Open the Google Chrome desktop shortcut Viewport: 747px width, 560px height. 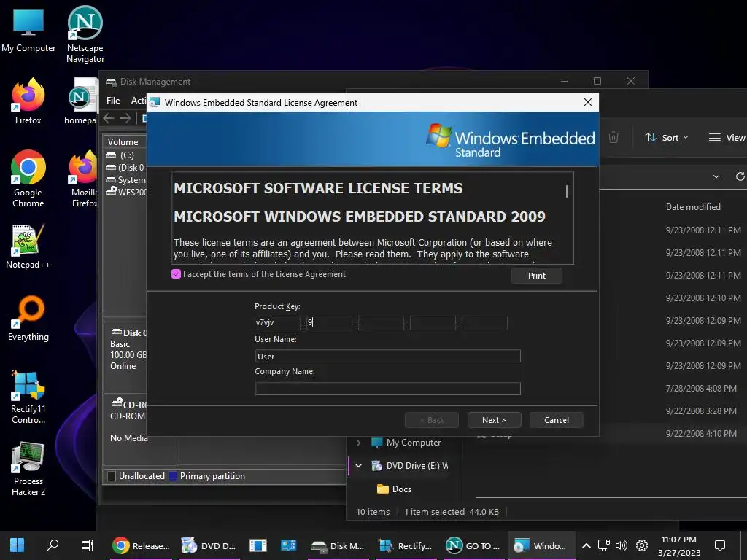click(28, 179)
